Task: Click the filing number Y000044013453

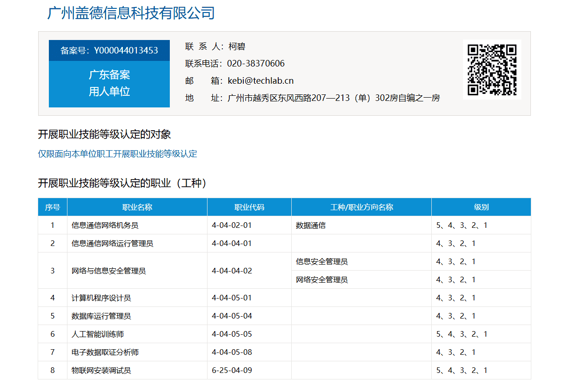Action: pyautogui.click(x=126, y=51)
